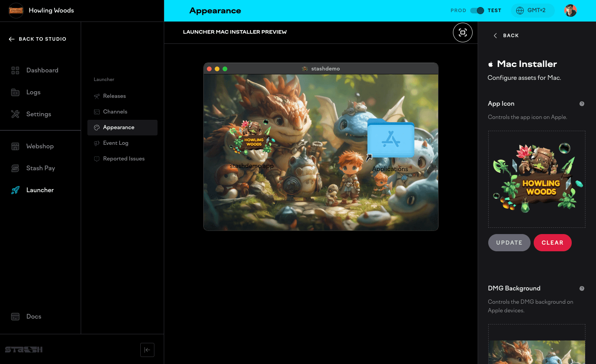Click the Howling Woods app icon preview

(x=536, y=179)
